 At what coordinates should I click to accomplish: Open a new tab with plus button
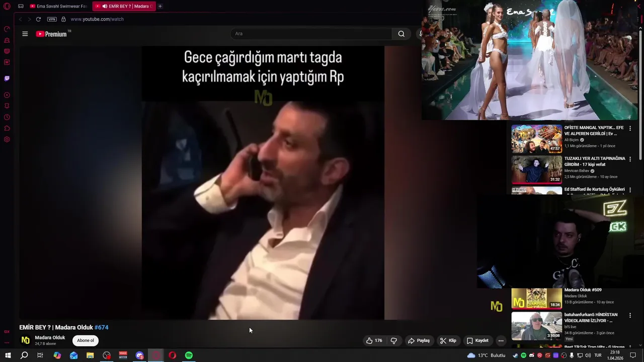[x=160, y=6]
